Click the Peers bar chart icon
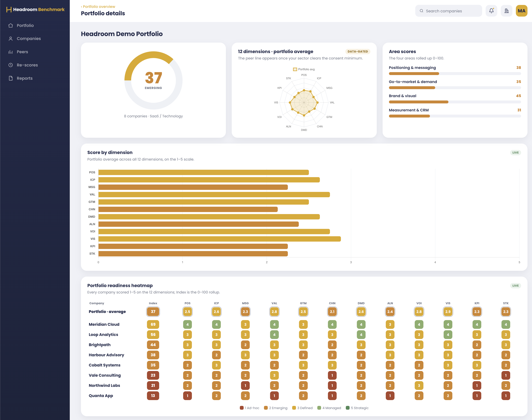Viewport: 532px width, 420px height. coord(11,52)
